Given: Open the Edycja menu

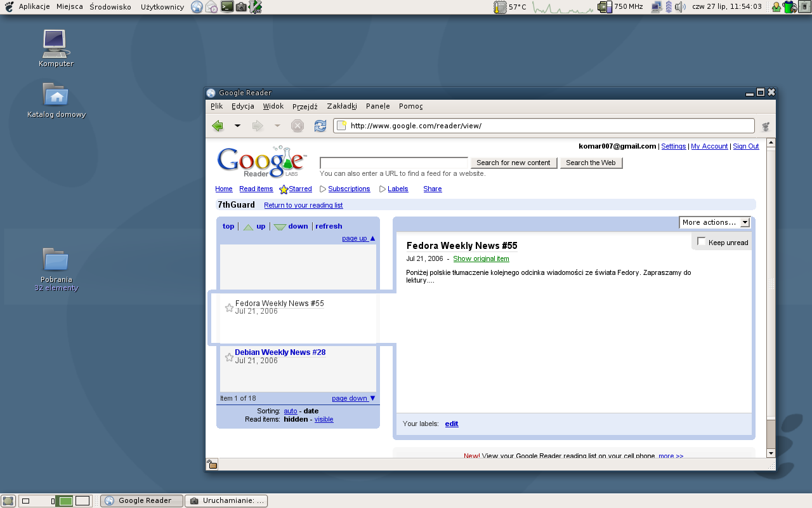Looking at the screenshot, I should pyautogui.click(x=243, y=106).
